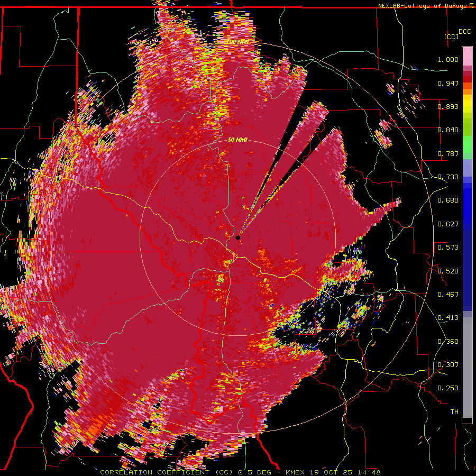Click the 19 OCT 25 date text
The image size is (476, 476).
(x=330, y=472)
